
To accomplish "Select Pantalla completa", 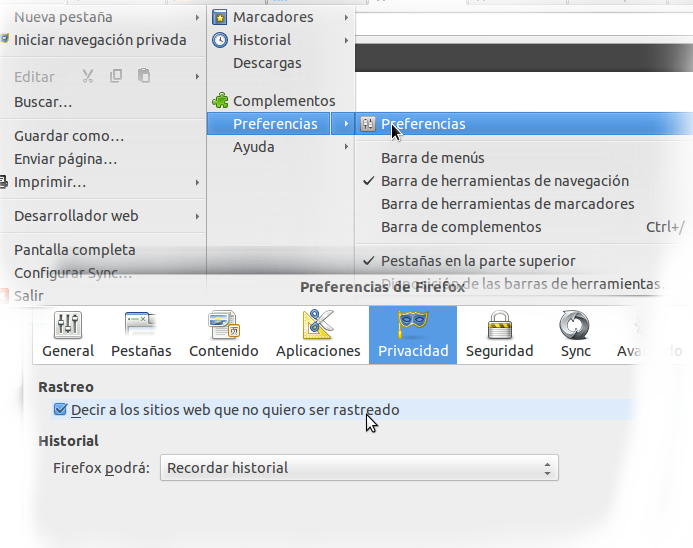I will pos(75,250).
